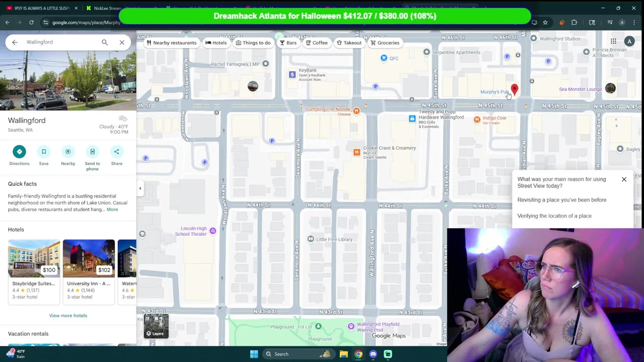The width and height of the screenshot is (644, 362).
Task: Select the Nearby restaurants filter chip
Action: pos(172,43)
